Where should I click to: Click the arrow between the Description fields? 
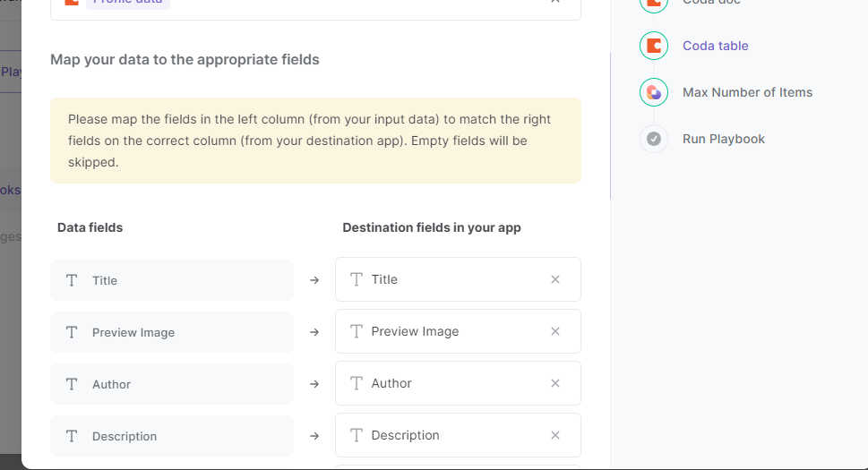tap(314, 436)
